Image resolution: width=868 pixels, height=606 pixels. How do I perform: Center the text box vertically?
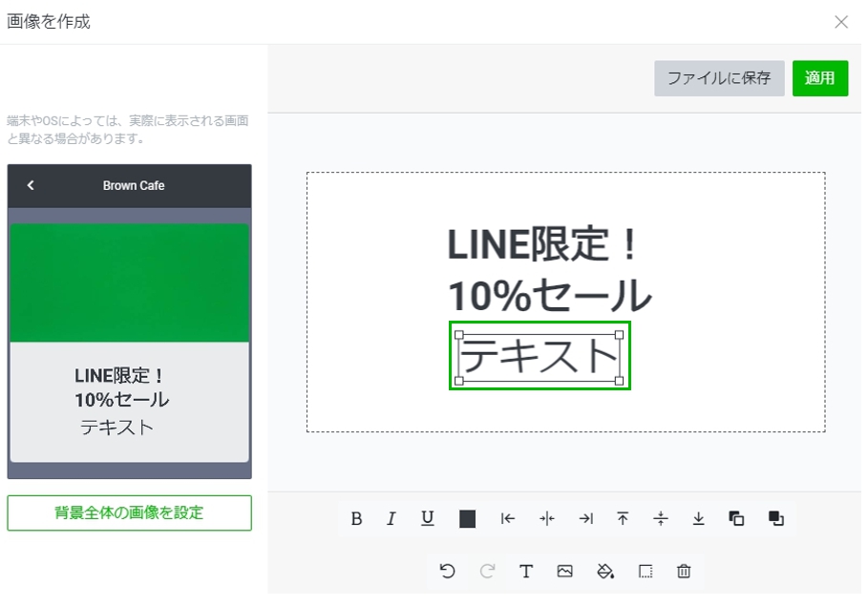[x=661, y=519]
